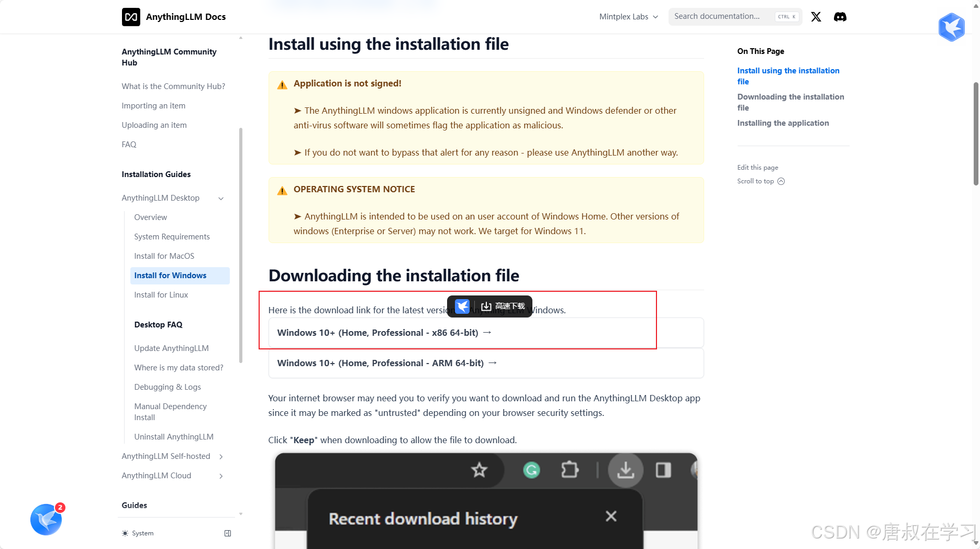Open Install for MacOS page
Screen dimensions: 980x549
164,256
